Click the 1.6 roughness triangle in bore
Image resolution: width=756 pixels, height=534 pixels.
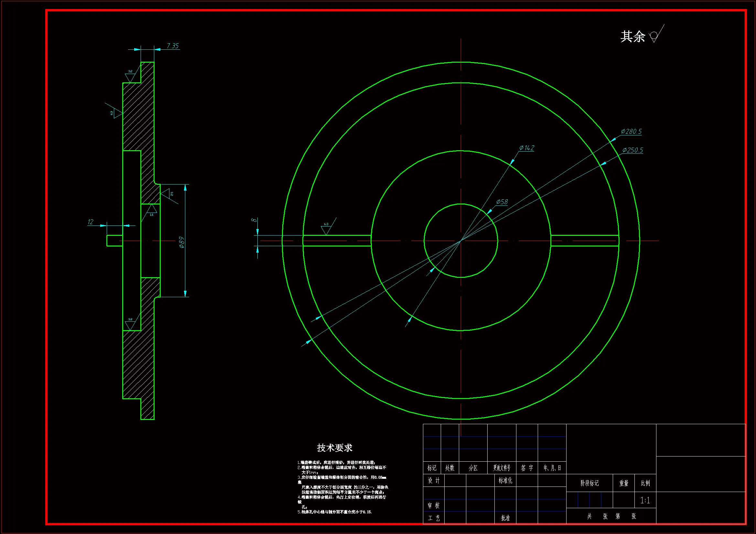coord(151,210)
